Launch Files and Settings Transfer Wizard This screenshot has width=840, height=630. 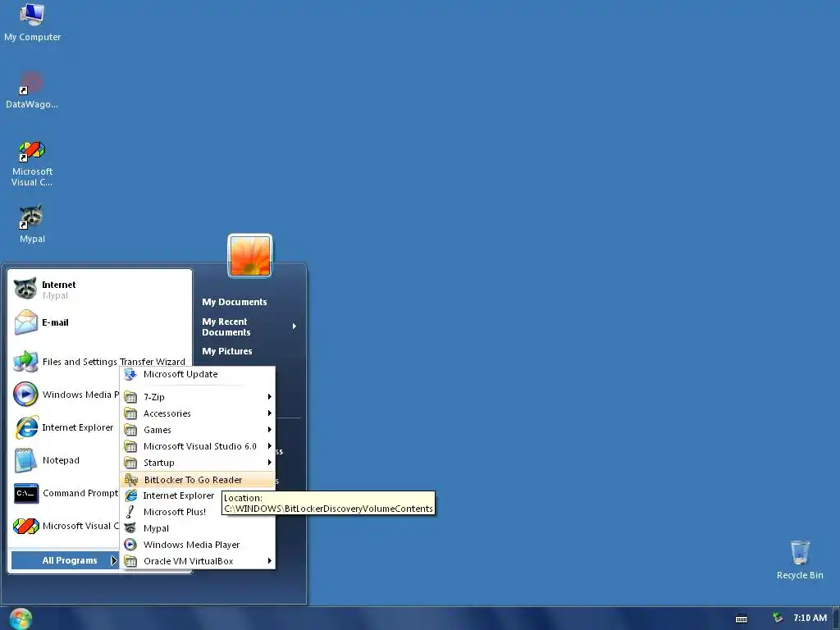[x=99, y=362]
